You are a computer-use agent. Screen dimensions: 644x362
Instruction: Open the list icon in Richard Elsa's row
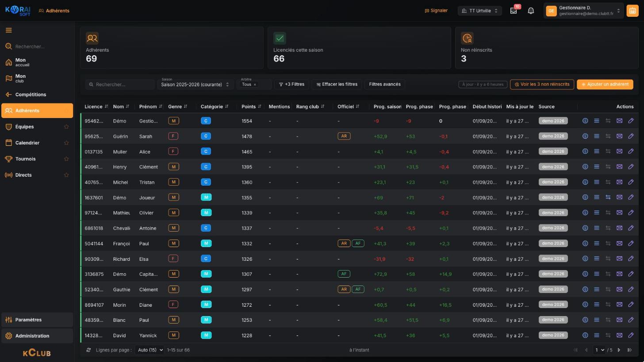596,259
